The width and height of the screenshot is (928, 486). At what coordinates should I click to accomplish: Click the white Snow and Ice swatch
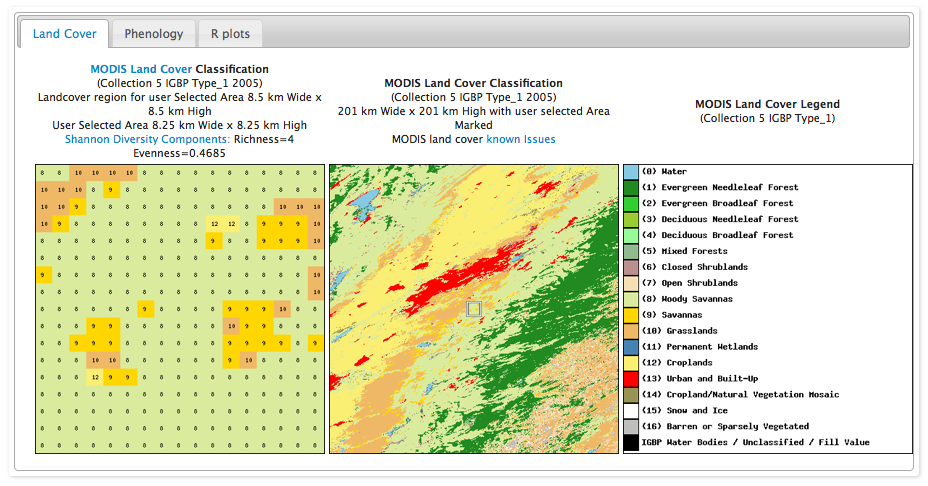tap(631, 412)
